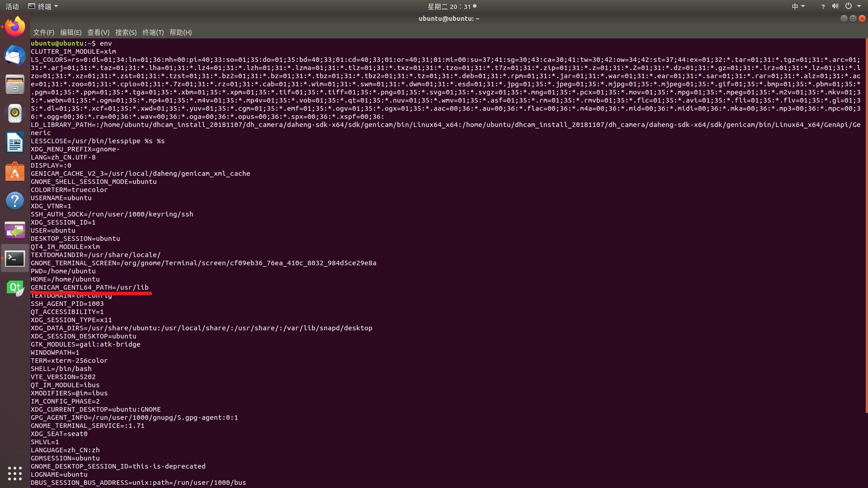Click the Terminal icon in the dock
The width and height of the screenshot is (868, 488).
pyautogui.click(x=15, y=258)
